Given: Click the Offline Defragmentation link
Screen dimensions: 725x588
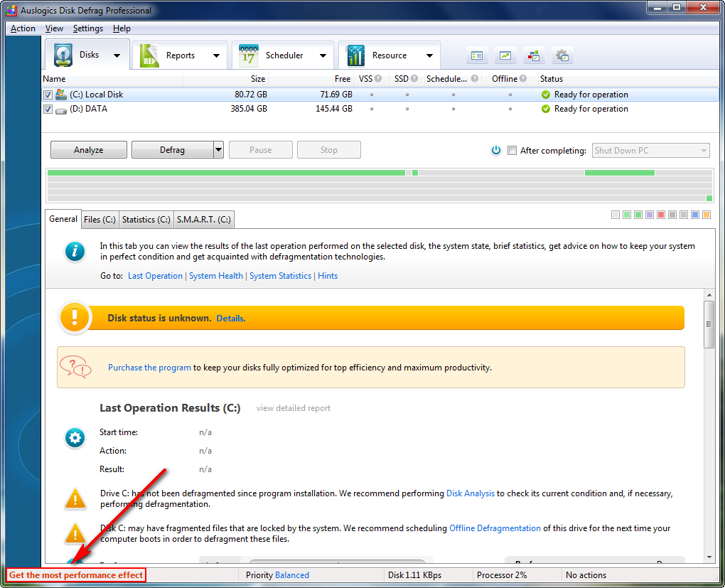Looking at the screenshot, I should click(x=495, y=528).
